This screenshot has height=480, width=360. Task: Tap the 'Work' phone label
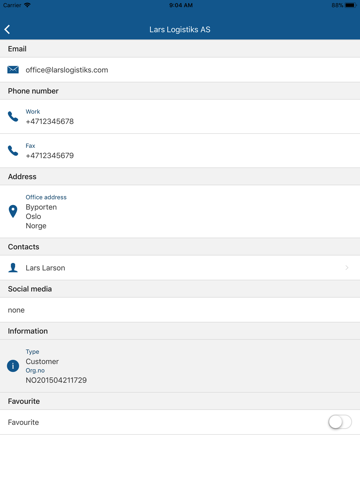[x=33, y=112]
